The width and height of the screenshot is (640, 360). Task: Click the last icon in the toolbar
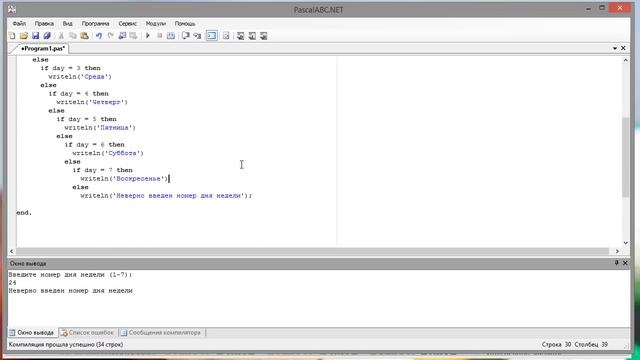(264, 36)
